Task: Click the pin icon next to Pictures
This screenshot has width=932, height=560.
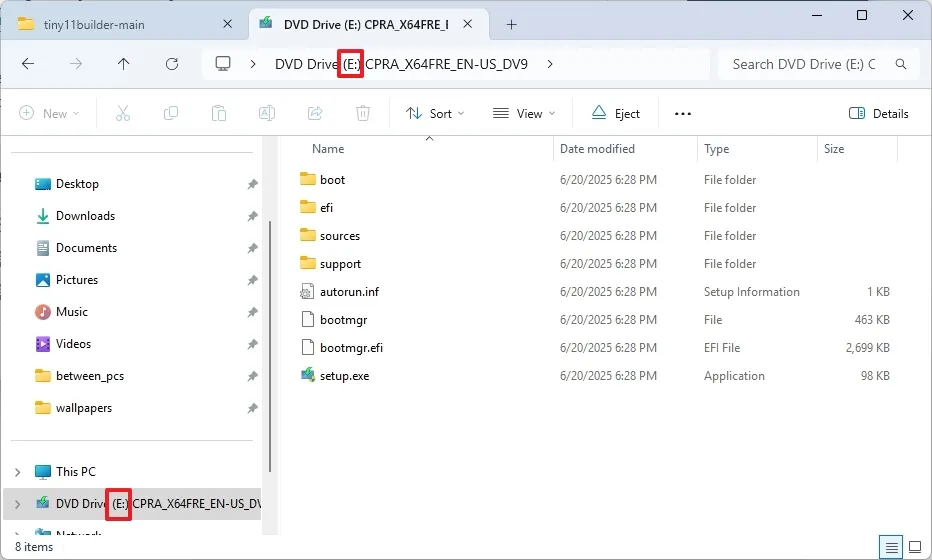Action: pos(253,280)
